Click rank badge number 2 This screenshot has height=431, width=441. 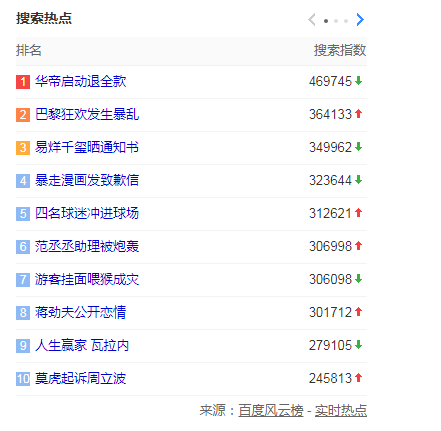(x=23, y=115)
